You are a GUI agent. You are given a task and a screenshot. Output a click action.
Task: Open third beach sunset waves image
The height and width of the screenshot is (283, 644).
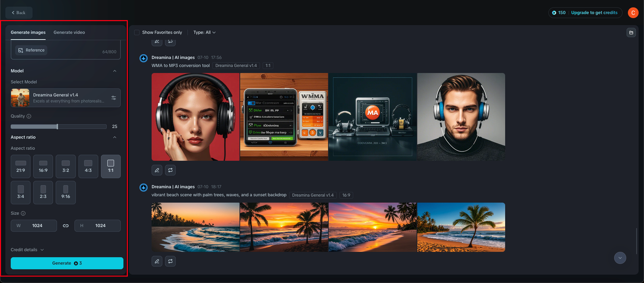[x=373, y=227]
